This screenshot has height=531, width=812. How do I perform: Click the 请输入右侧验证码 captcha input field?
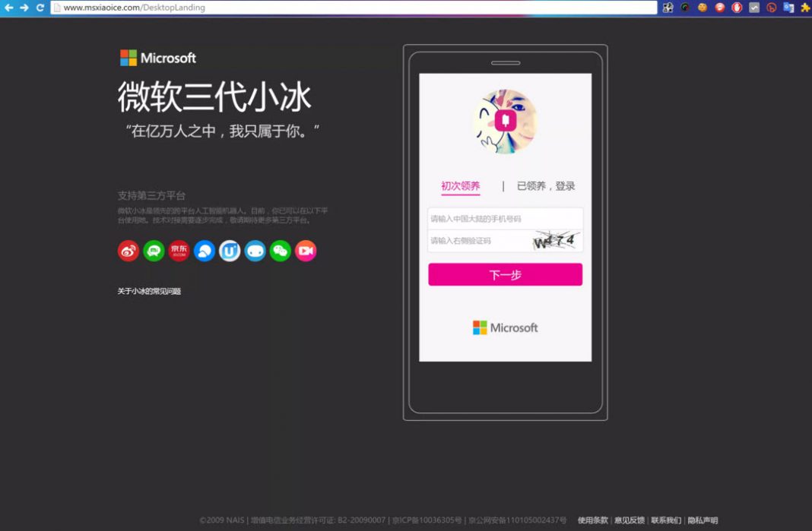pos(479,241)
